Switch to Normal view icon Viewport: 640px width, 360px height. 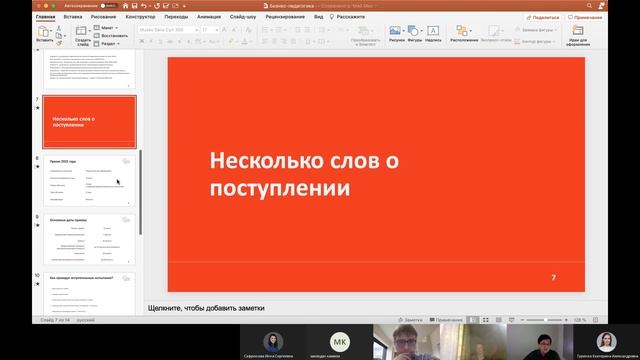pos(472,320)
